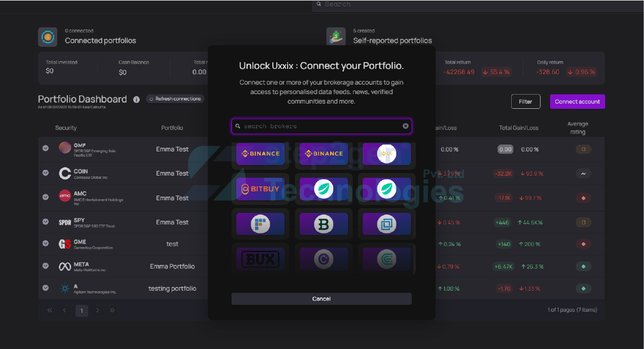The width and height of the screenshot is (644, 349).
Task: Click the -32.2K loss value in COIN row
Action: 504,173
